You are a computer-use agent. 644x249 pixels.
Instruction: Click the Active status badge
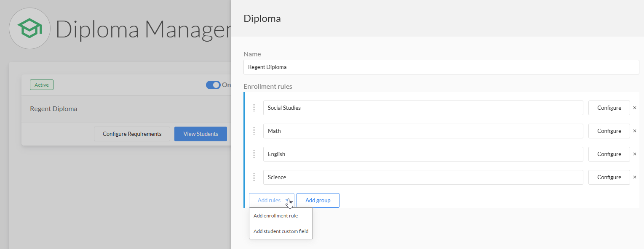[42, 85]
